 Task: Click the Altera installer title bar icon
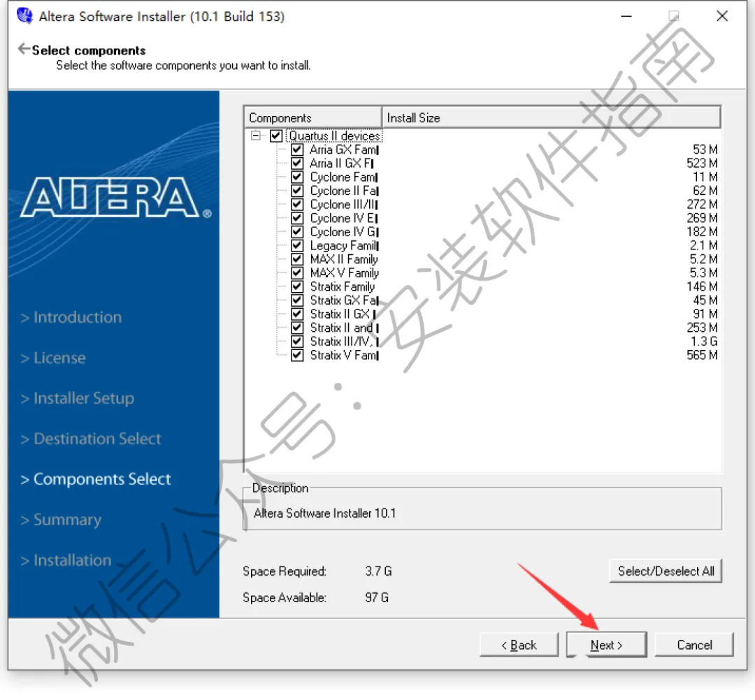click(24, 16)
